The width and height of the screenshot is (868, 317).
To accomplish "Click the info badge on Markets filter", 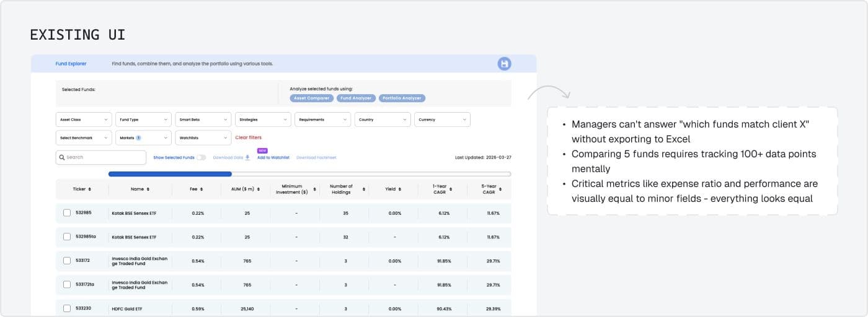I will click(x=138, y=137).
